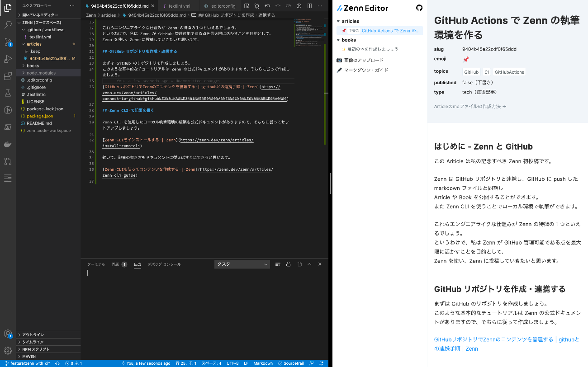Open explorer section more actions ellipsis
The height and width of the screenshot is (367, 588).
(72, 6)
